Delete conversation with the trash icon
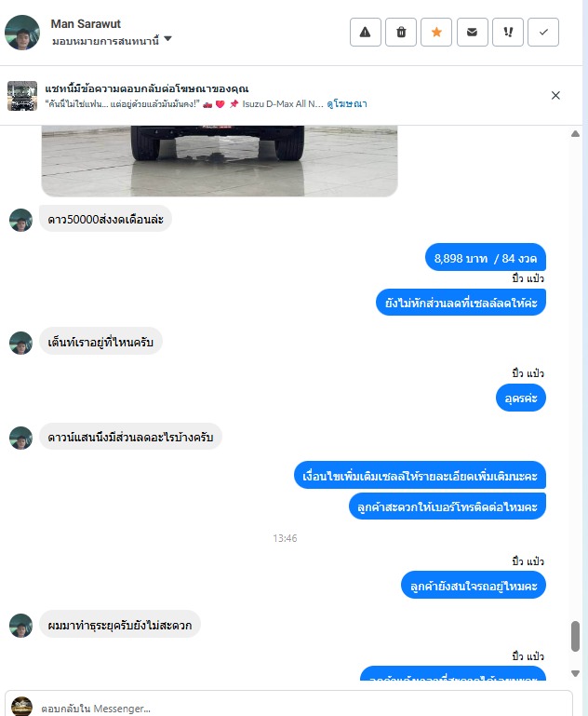The image size is (588, 716). point(401,32)
